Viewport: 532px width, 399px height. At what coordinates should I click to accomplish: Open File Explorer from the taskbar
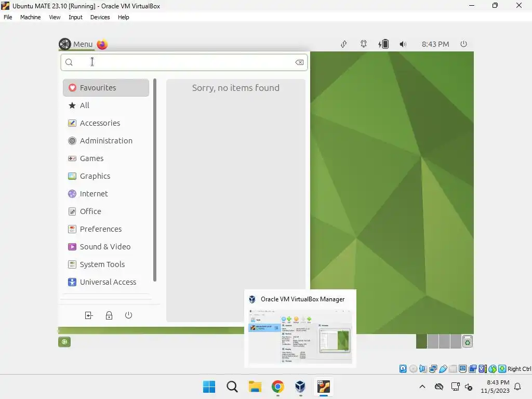255,387
